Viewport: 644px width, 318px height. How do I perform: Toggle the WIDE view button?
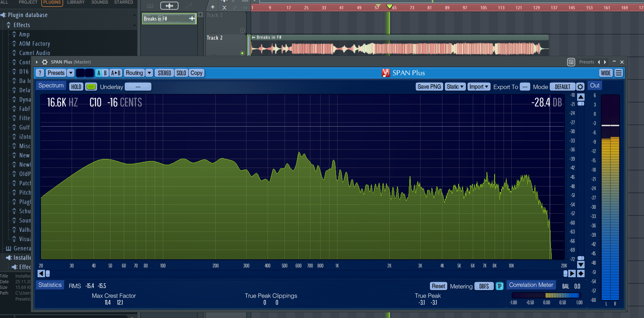606,73
